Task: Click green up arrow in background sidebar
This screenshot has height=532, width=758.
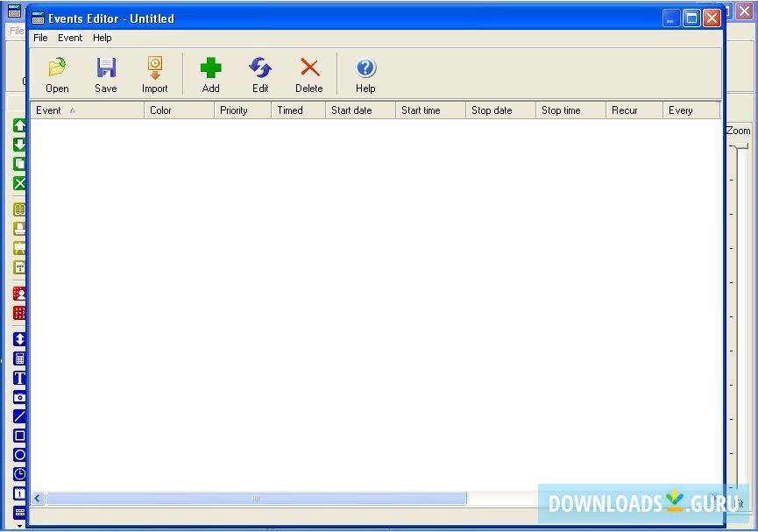Action: pyautogui.click(x=19, y=125)
